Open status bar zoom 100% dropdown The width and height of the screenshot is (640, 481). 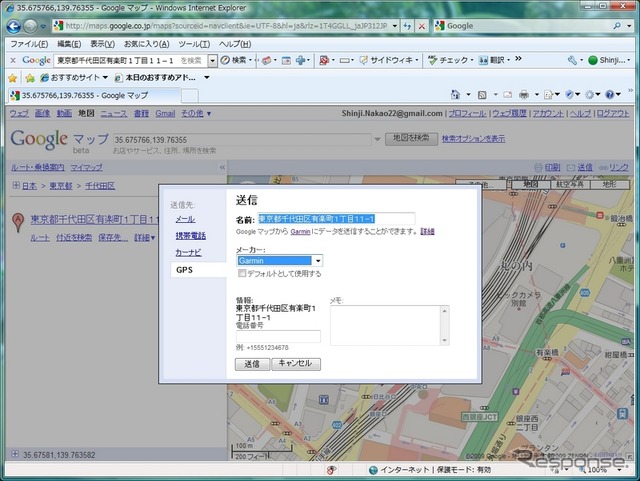coord(620,470)
